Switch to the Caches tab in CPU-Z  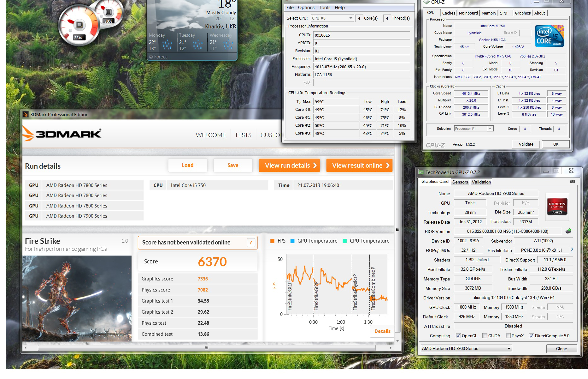click(449, 13)
